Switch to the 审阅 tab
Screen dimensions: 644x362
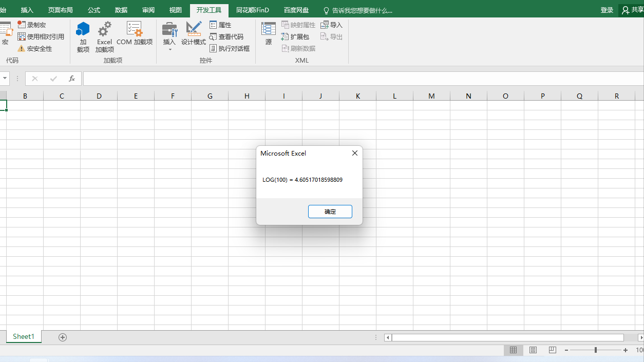pos(148,10)
